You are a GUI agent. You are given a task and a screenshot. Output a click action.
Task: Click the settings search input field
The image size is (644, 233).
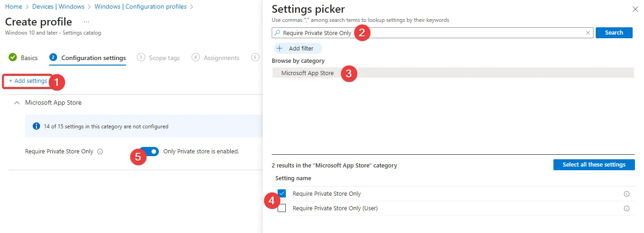pos(432,33)
